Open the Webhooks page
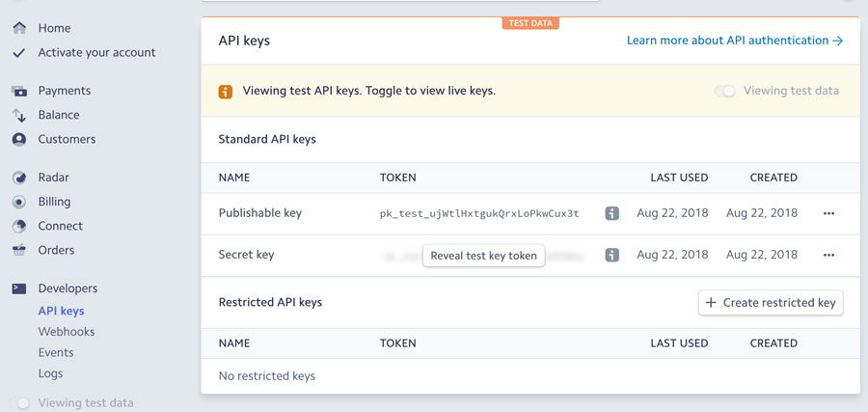868x412 pixels. tap(66, 332)
